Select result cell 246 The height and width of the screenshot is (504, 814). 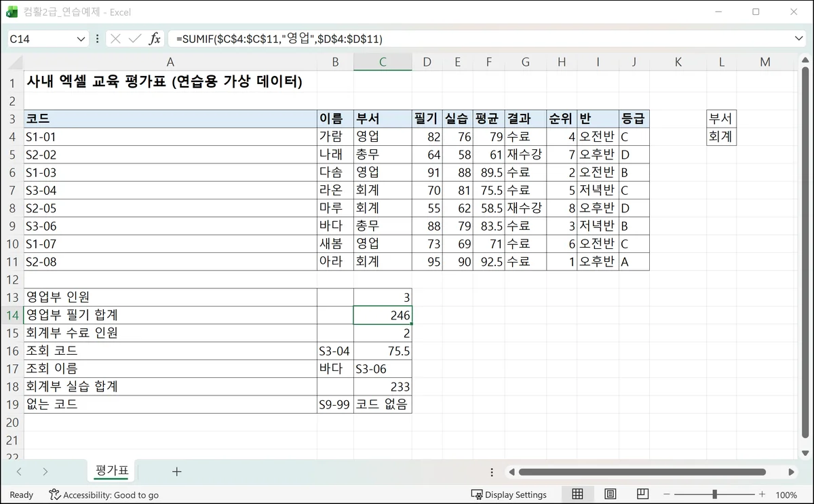[383, 315]
